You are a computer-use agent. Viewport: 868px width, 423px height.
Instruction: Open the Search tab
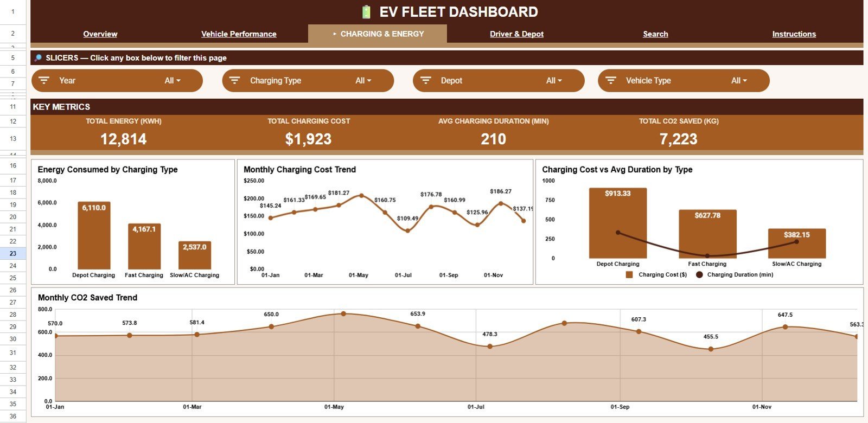(655, 34)
